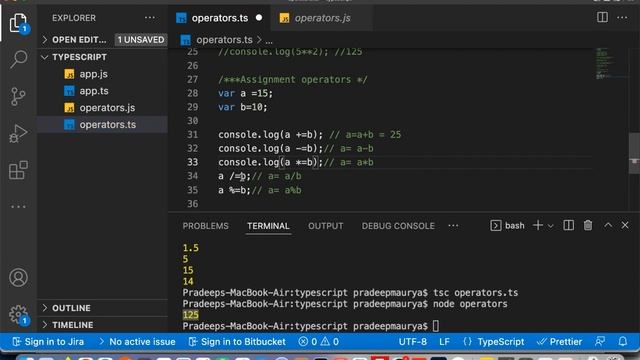The height and width of the screenshot is (360, 640).
Task: Open the Explorer view in activity bar
Action: (18, 23)
